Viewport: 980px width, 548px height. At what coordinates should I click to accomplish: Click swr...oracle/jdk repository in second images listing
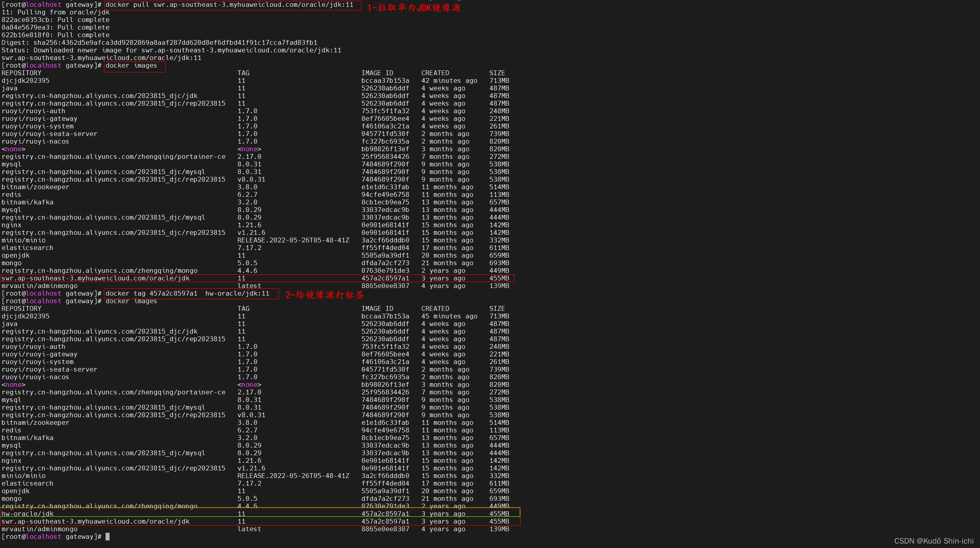[96, 522]
